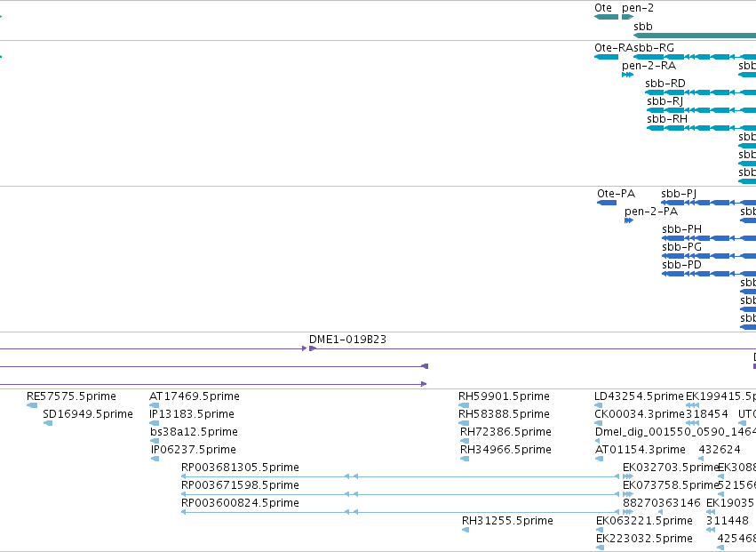Select the pen-2 gene feature
The width and height of the screenshot is (756, 552).
(627, 17)
